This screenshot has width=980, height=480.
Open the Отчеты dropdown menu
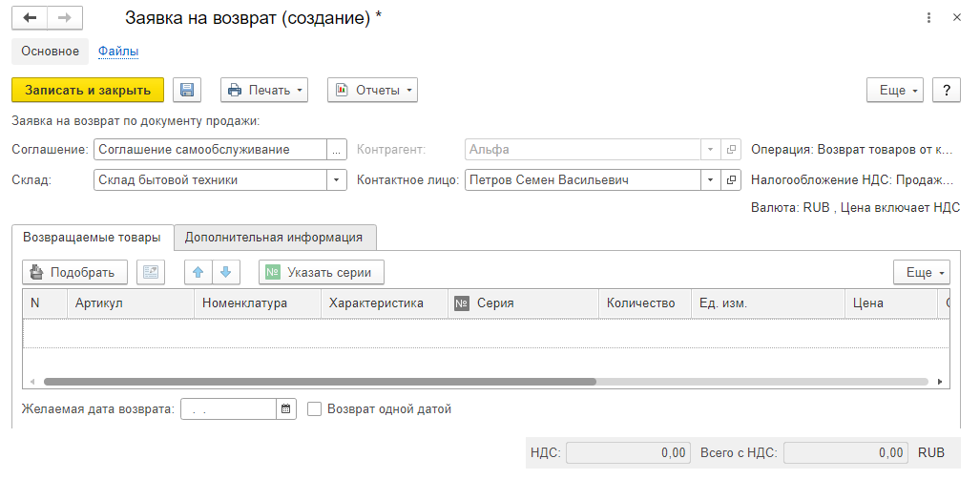[372, 90]
